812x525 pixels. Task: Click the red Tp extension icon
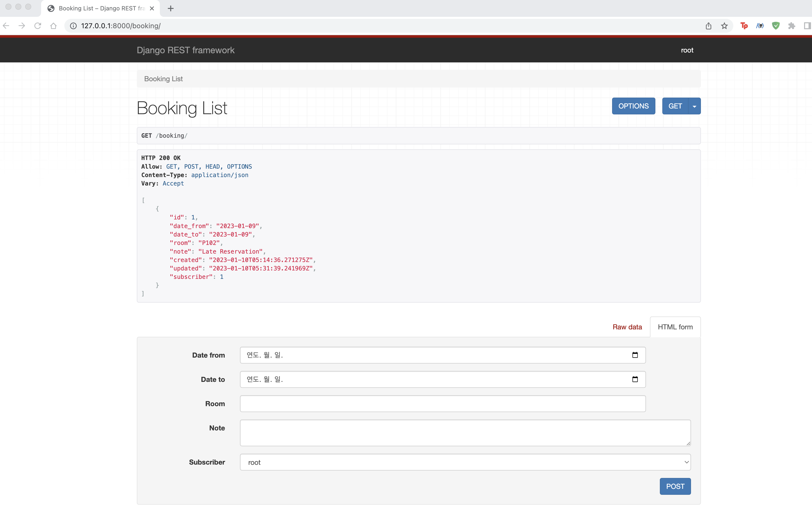[x=744, y=26]
